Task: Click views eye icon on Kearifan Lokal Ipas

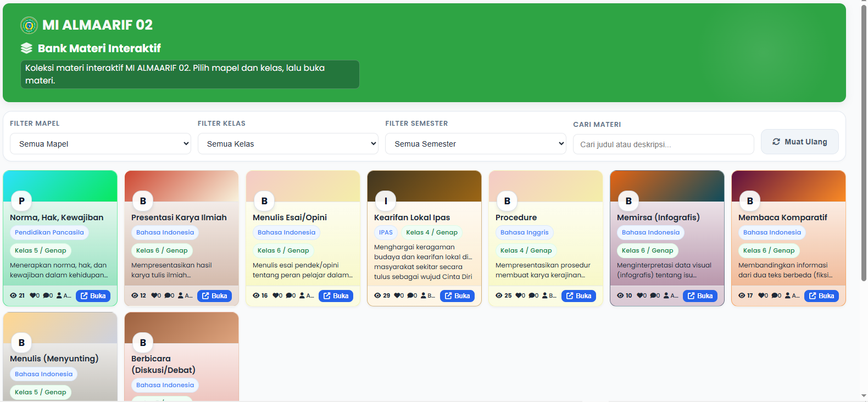Action: [377, 295]
